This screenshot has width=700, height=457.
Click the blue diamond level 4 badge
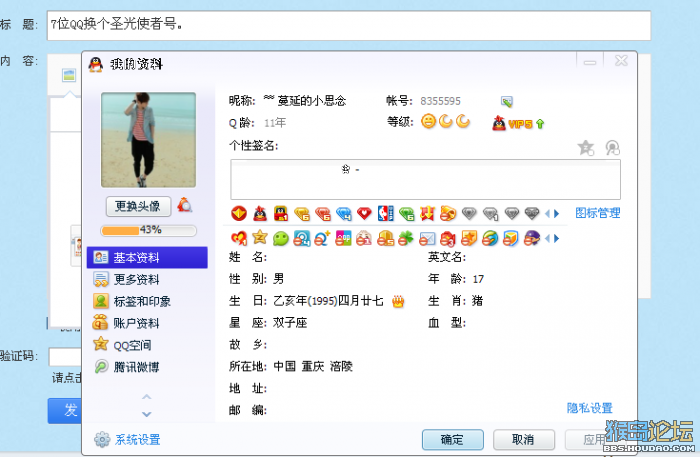click(344, 214)
